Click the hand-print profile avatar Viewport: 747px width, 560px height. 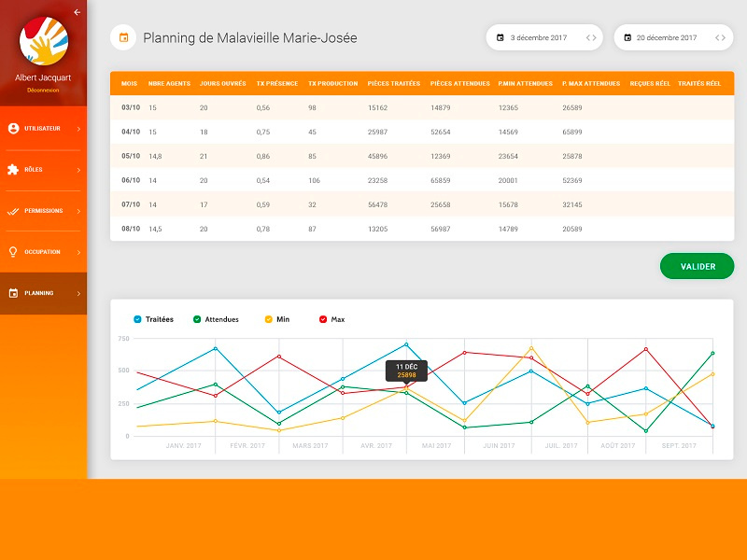43,41
